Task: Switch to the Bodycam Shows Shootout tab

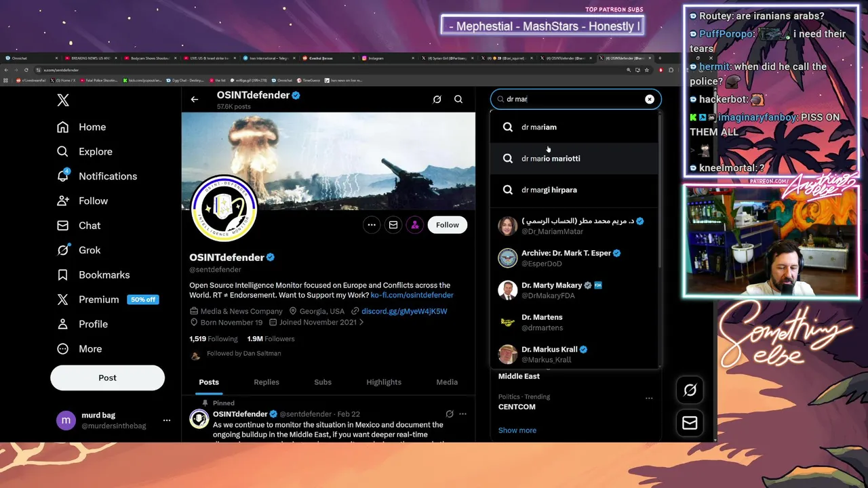Action: tap(149, 58)
